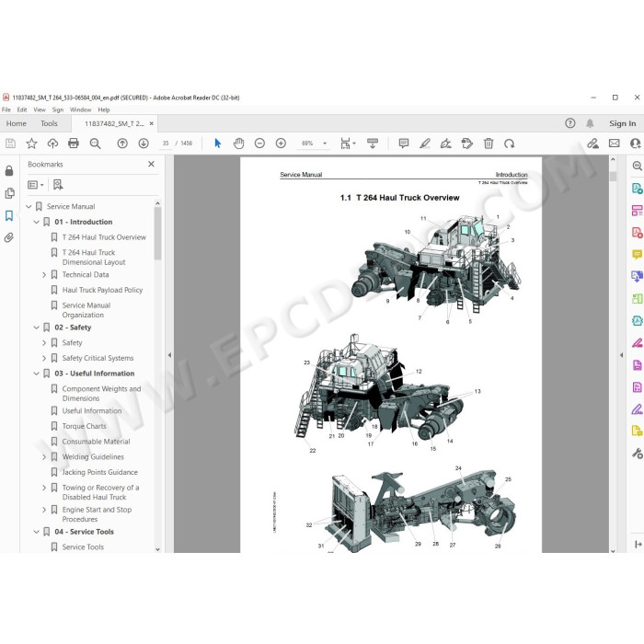Close the 11837482_SM_T document tab
Screen dimensions: 644x644
152,123
